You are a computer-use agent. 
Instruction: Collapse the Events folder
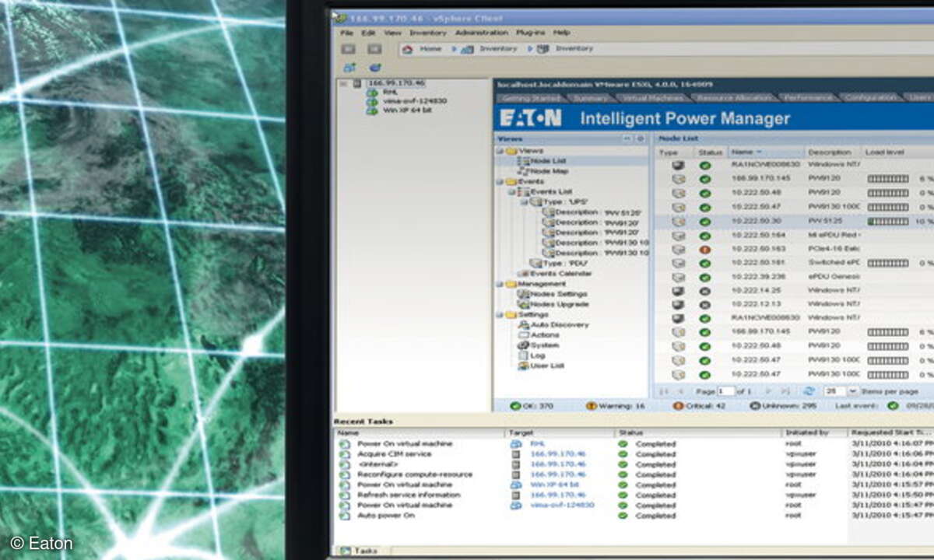(500, 181)
